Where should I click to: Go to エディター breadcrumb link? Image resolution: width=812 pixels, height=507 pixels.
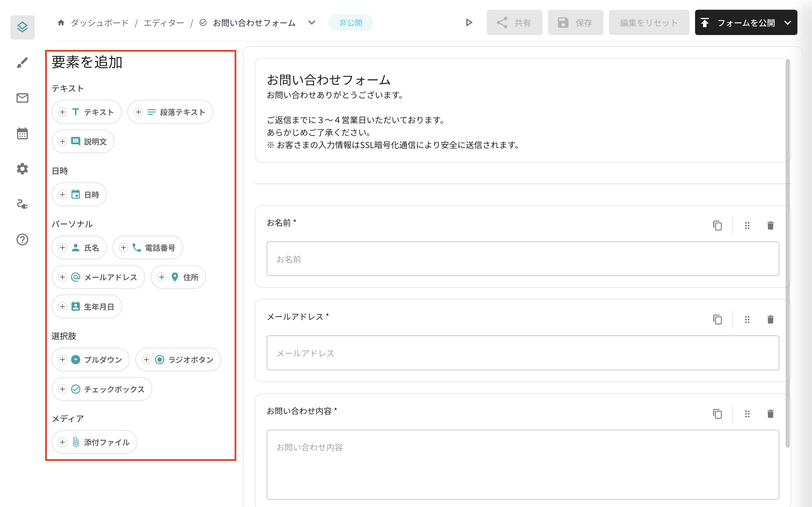coord(164,23)
